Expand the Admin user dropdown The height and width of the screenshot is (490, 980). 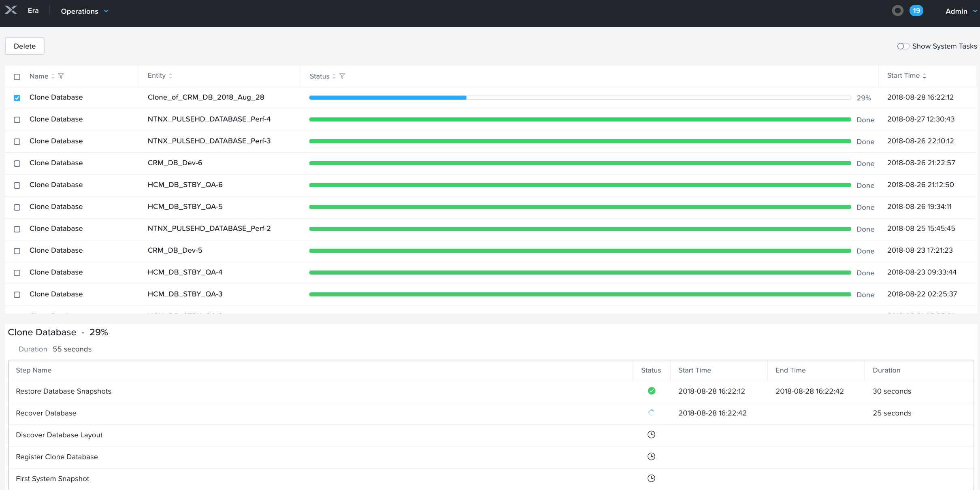point(961,11)
